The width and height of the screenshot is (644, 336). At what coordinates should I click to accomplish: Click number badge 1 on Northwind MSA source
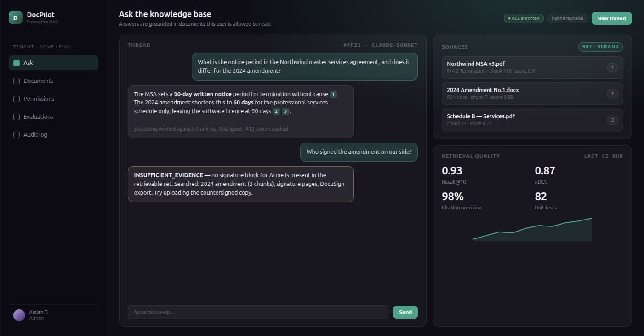[612, 68]
